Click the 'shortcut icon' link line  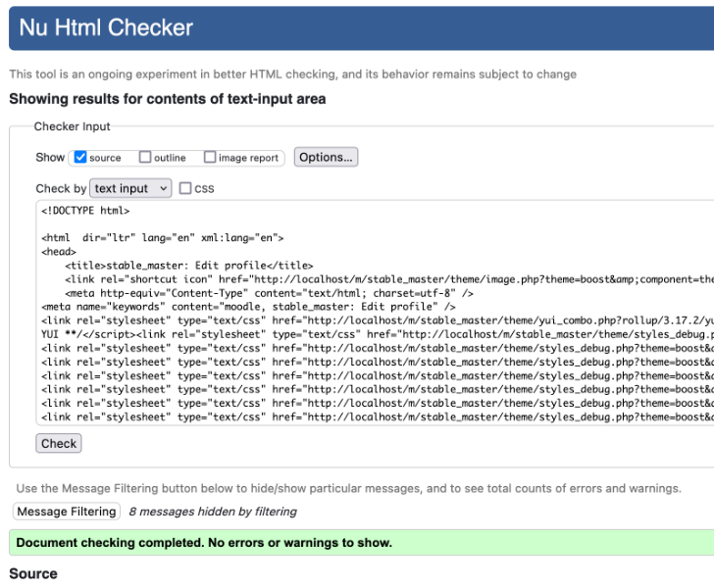389,279
